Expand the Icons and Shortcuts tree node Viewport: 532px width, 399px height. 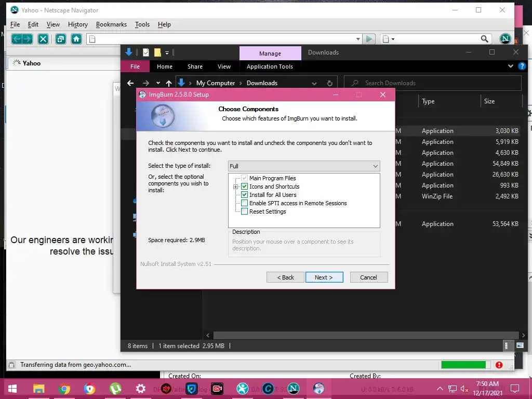[x=235, y=187]
